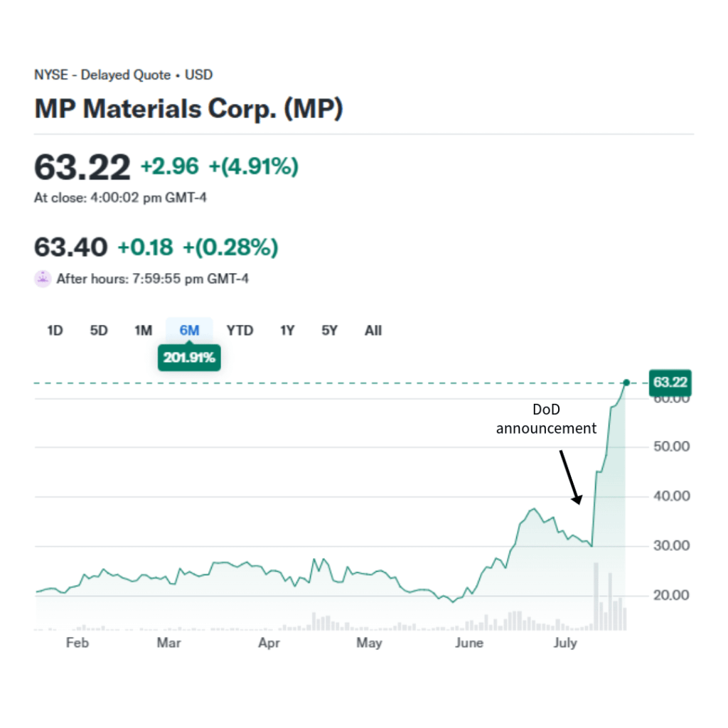
Task: Click the 63.40 after hours price
Action: click(71, 247)
